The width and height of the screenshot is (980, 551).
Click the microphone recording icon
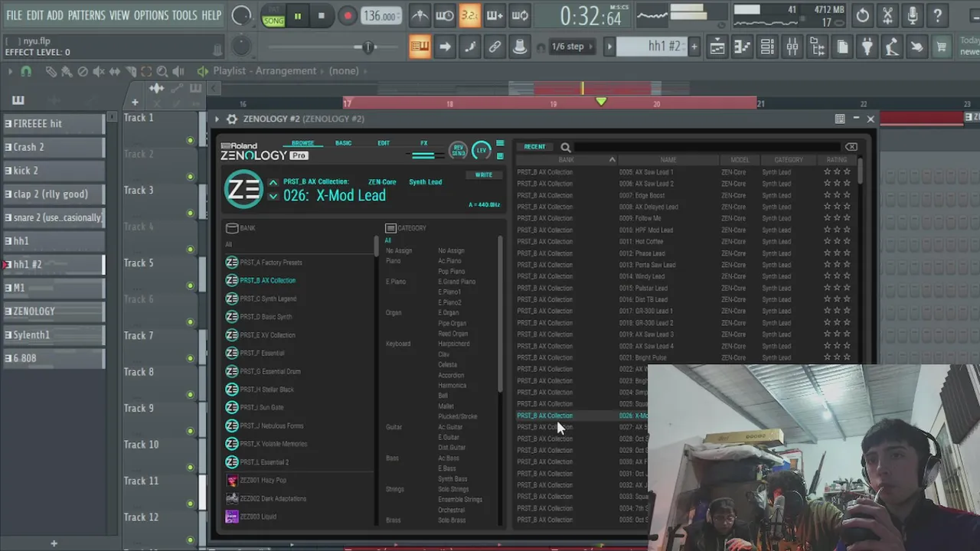click(913, 15)
